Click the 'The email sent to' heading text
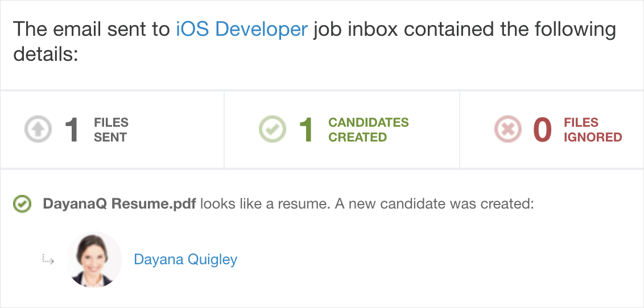This screenshot has width=644, height=308. 92,30
